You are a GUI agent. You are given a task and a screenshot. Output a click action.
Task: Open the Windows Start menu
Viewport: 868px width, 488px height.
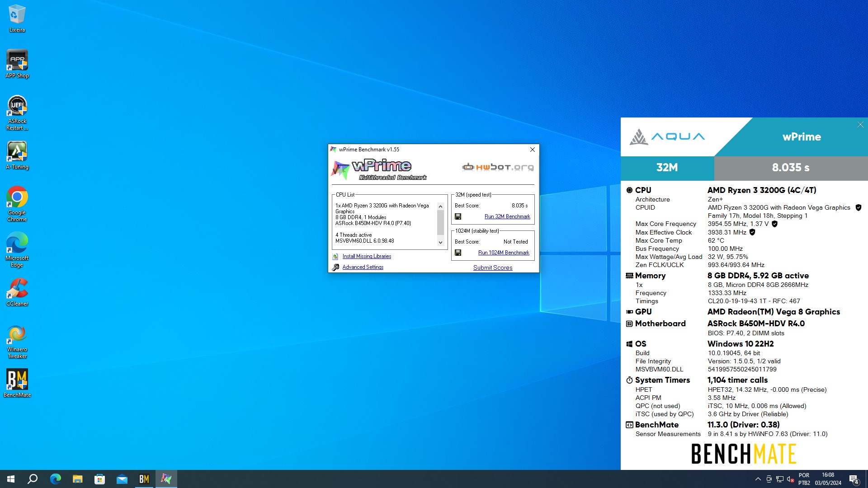pyautogui.click(x=11, y=479)
